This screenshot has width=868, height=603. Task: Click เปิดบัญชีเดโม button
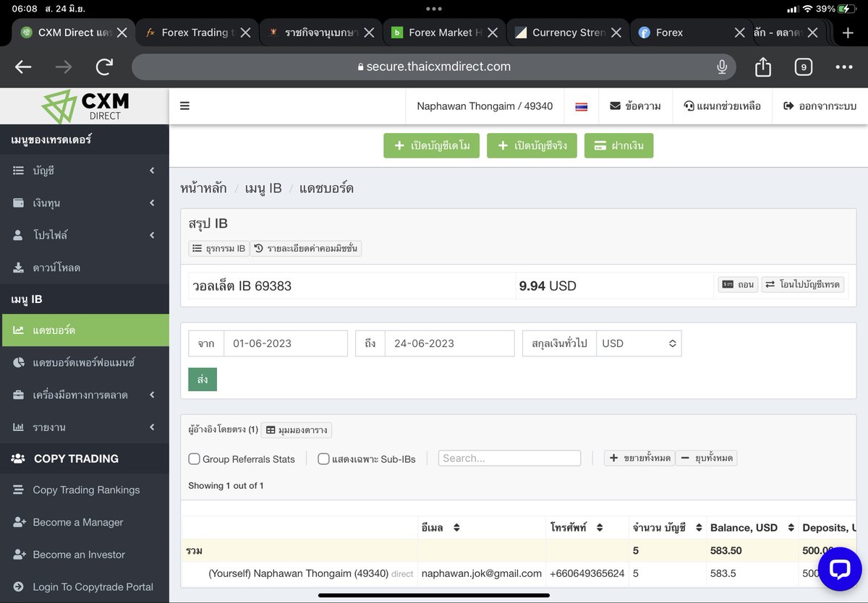[x=432, y=145]
